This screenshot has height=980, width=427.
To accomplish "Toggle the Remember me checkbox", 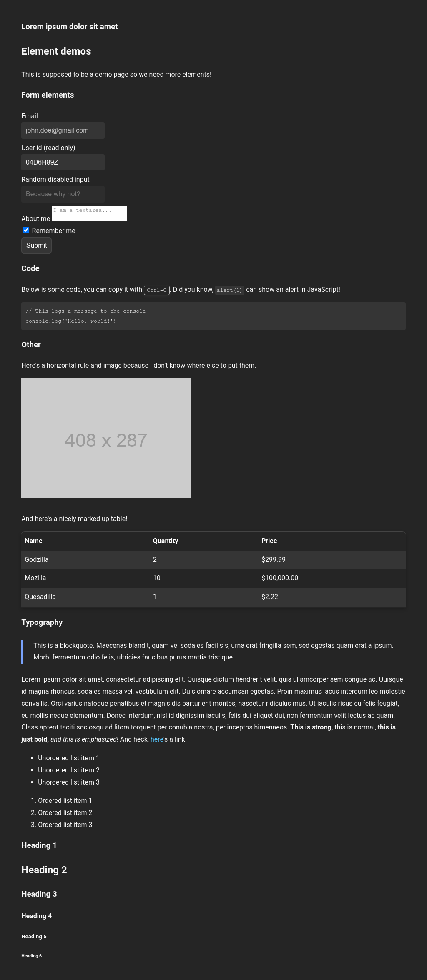I will pos(26,230).
